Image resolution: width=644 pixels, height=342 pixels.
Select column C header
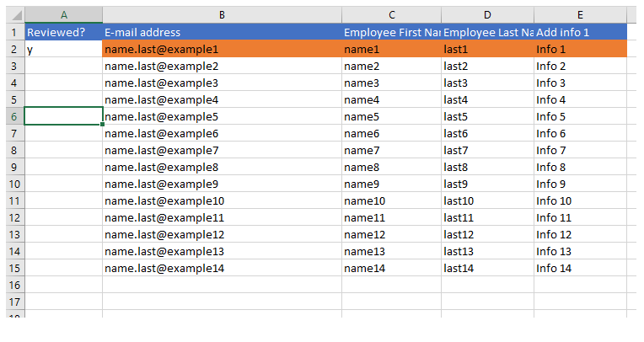pyautogui.click(x=391, y=15)
